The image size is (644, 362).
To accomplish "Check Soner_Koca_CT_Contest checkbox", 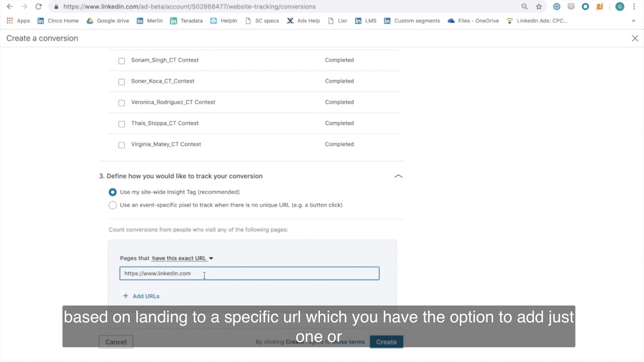I will (x=121, y=82).
